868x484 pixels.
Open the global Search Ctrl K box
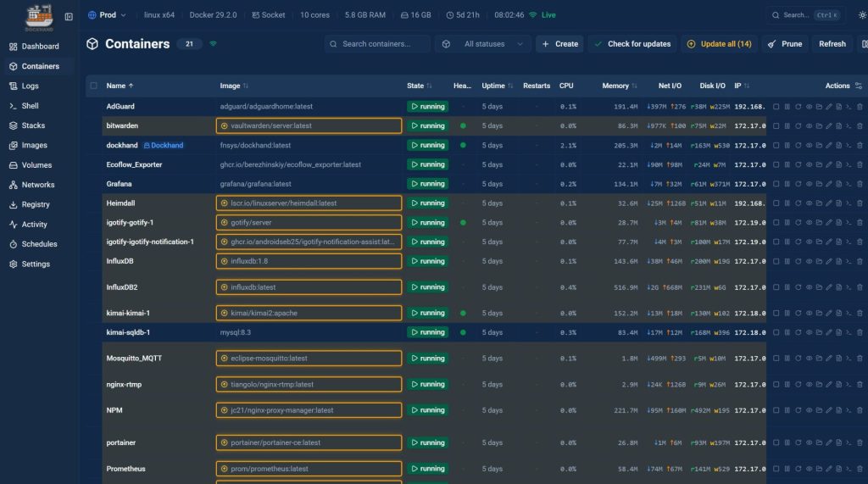[806, 15]
